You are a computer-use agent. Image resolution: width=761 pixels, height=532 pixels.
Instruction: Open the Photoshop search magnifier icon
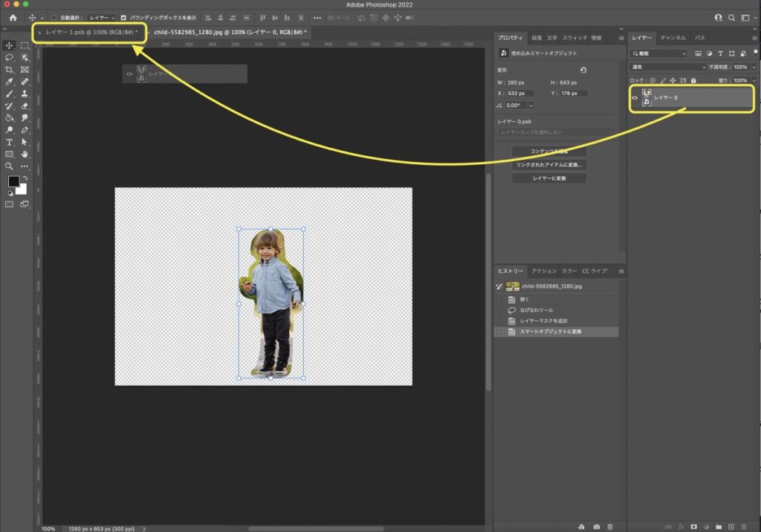click(x=731, y=18)
